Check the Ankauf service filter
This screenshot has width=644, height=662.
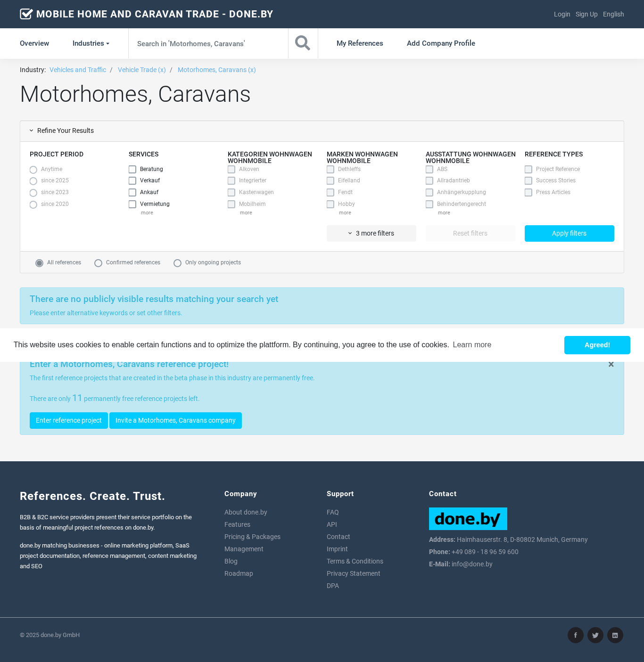132,192
